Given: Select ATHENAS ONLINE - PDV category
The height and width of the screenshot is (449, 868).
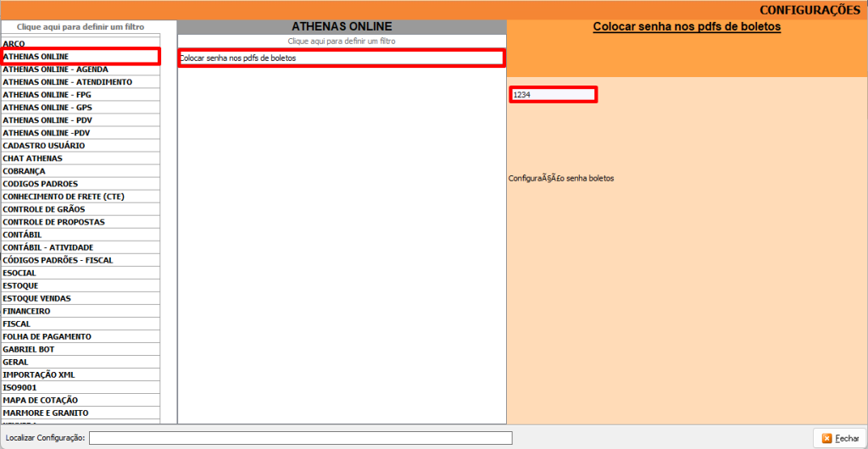Looking at the screenshot, I should click(x=81, y=120).
